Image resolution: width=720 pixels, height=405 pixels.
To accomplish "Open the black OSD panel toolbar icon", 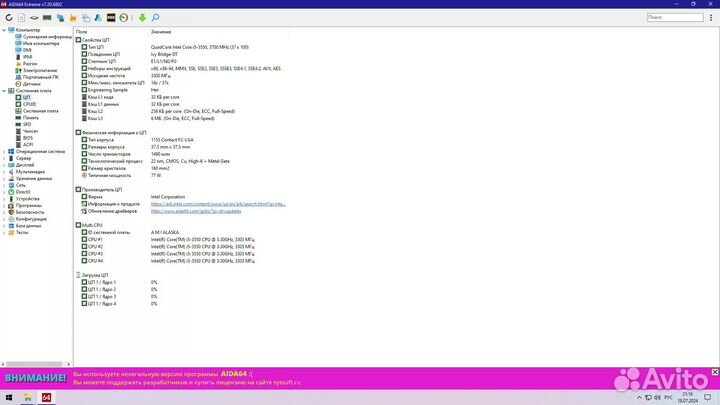I will click(111, 17).
